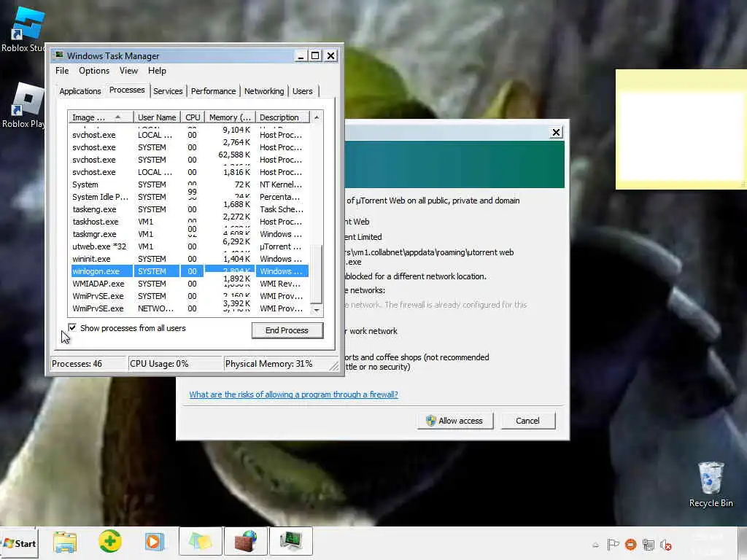Cancel the firewall dialog
This screenshot has width=747, height=560.
(528, 421)
